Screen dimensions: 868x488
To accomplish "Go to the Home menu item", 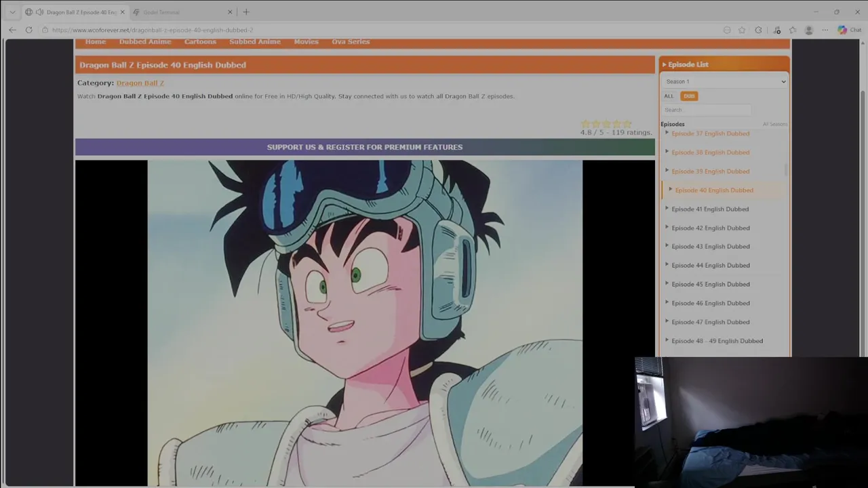I will tap(96, 42).
